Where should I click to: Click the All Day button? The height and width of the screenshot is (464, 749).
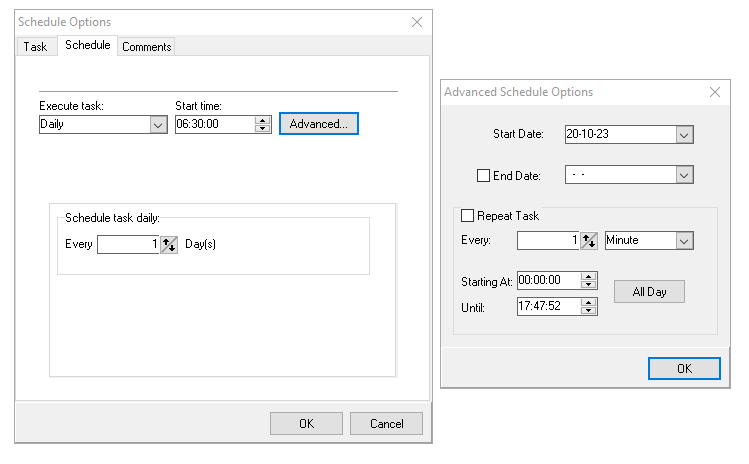[649, 291]
